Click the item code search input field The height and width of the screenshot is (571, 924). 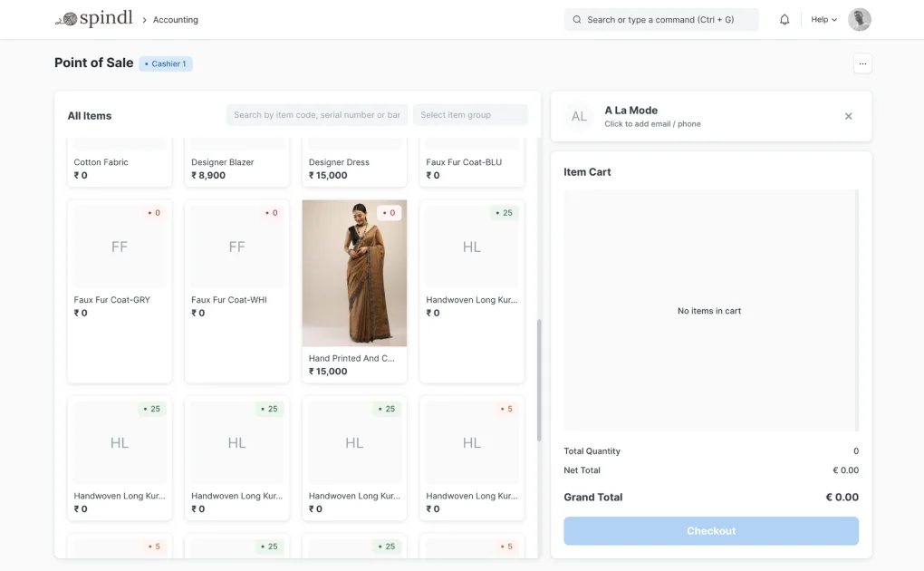(315, 114)
